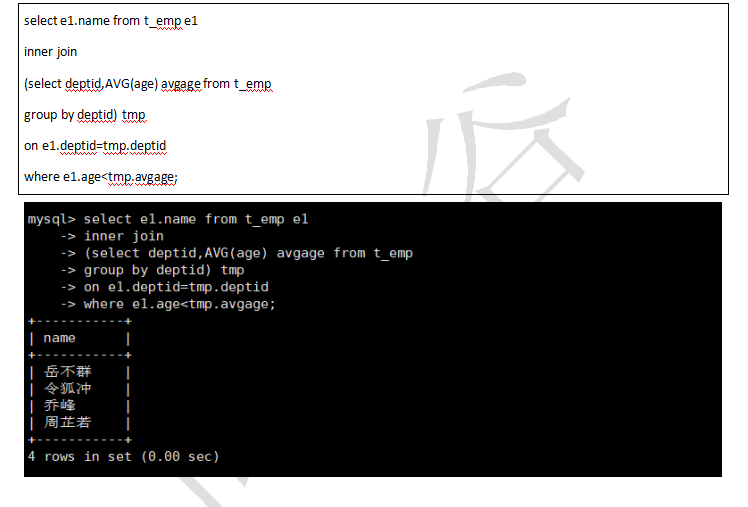The image size is (748, 507).
Task: Click the 'inner join' line in document
Action: (x=51, y=52)
